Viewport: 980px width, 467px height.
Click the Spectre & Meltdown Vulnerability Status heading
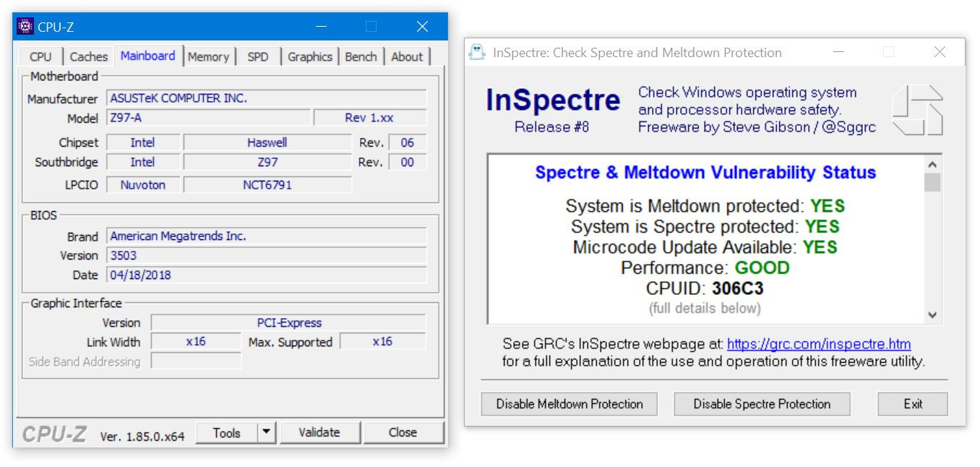pyautogui.click(x=705, y=173)
